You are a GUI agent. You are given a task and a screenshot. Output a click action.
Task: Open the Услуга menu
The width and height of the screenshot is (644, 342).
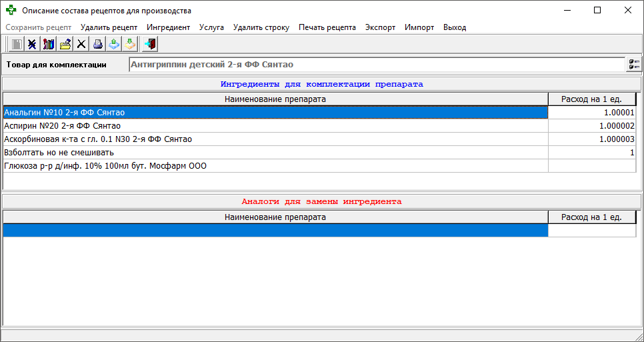(211, 27)
